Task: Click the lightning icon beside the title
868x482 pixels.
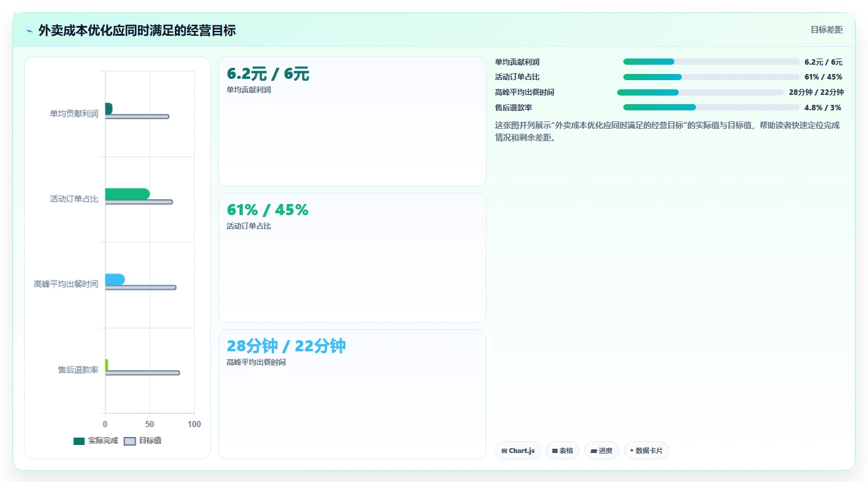Action: tap(30, 31)
